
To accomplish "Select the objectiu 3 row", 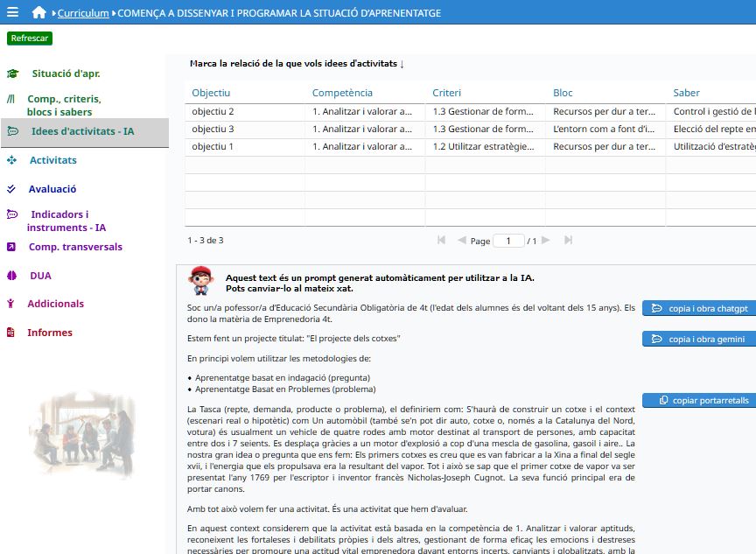I will click(470, 130).
